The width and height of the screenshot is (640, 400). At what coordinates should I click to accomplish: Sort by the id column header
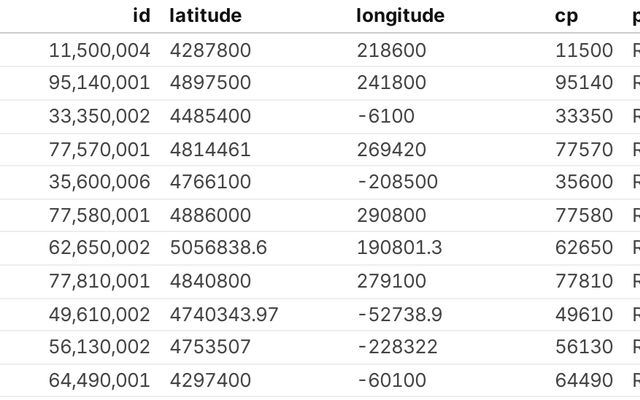click(140, 16)
